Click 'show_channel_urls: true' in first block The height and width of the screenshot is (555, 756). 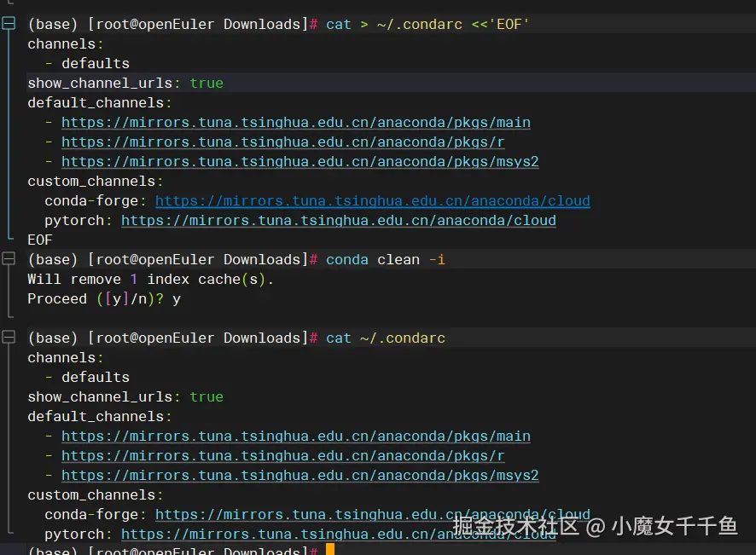(125, 84)
